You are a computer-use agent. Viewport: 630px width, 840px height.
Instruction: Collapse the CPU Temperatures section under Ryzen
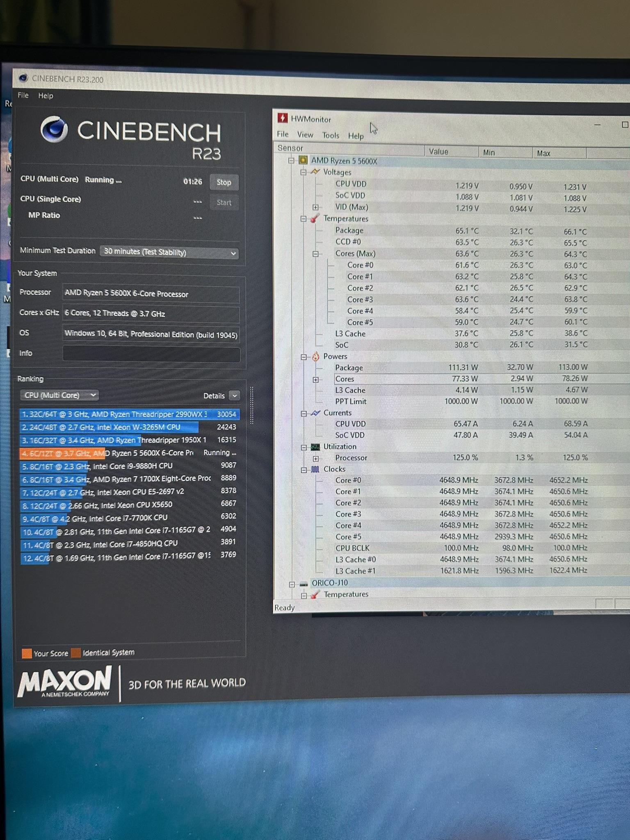click(x=303, y=219)
